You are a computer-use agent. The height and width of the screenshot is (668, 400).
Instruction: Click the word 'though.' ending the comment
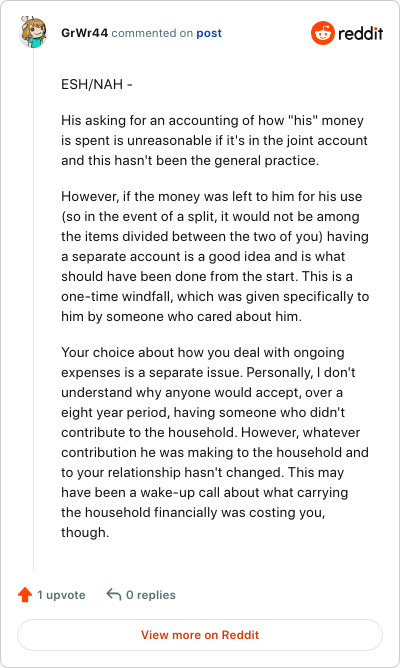coord(85,533)
